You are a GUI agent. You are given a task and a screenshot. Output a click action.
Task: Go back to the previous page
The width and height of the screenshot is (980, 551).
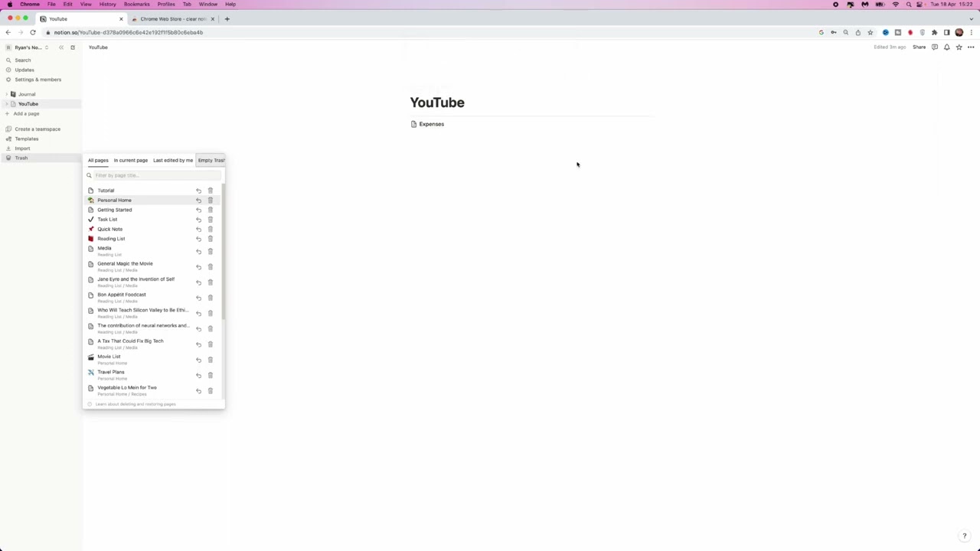[8, 32]
